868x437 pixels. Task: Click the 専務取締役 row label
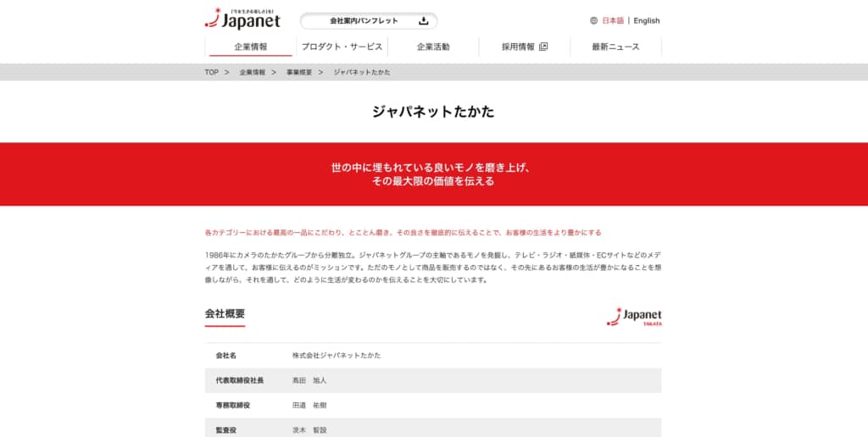[233, 406]
